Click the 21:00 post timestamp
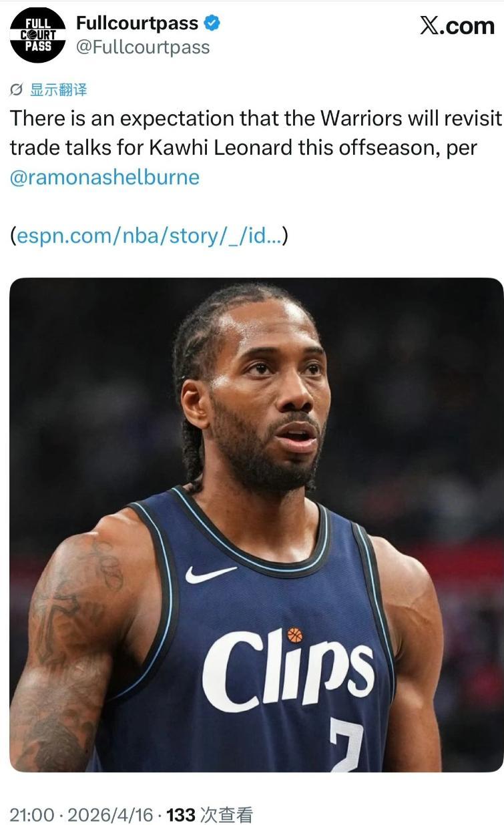This screenshot has width=504, height=825. pos(32,814)
